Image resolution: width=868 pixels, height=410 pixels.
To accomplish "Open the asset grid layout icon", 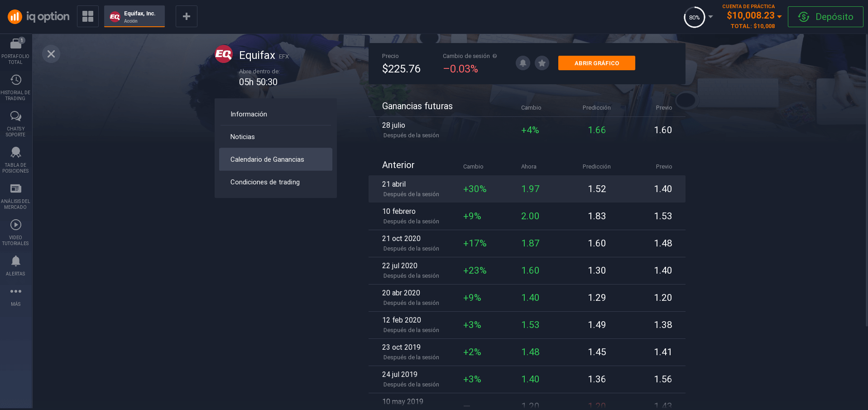I will pos(88,16).
